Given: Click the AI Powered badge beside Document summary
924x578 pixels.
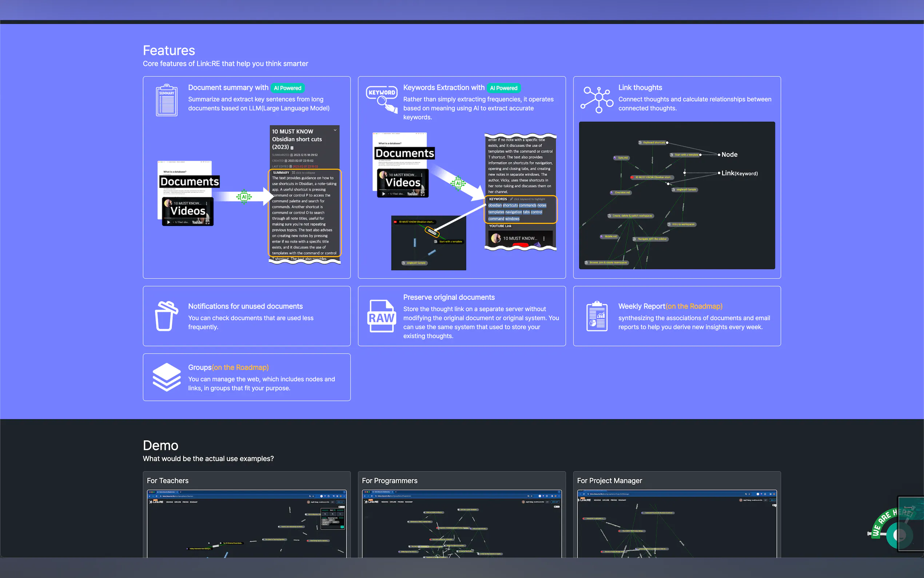Looking at the screenshot, I should tap(287, 88).
